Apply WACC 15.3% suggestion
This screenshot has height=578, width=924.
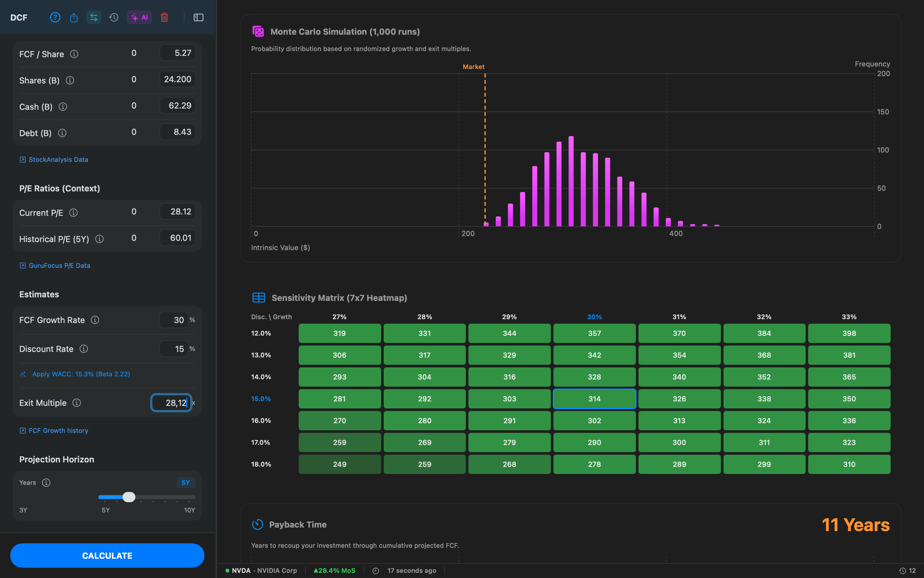coord(75,374)
